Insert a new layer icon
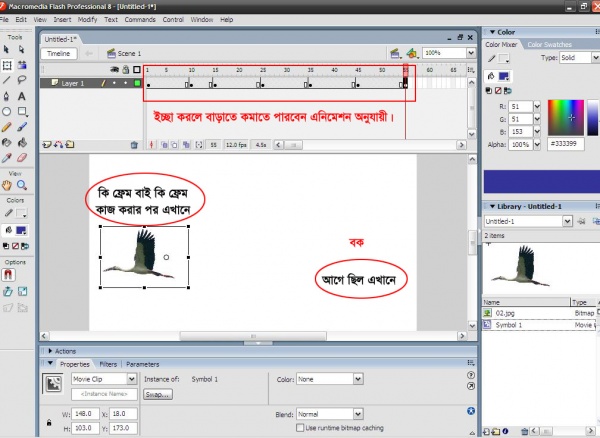The image size is (600, 438). (47, 145)
